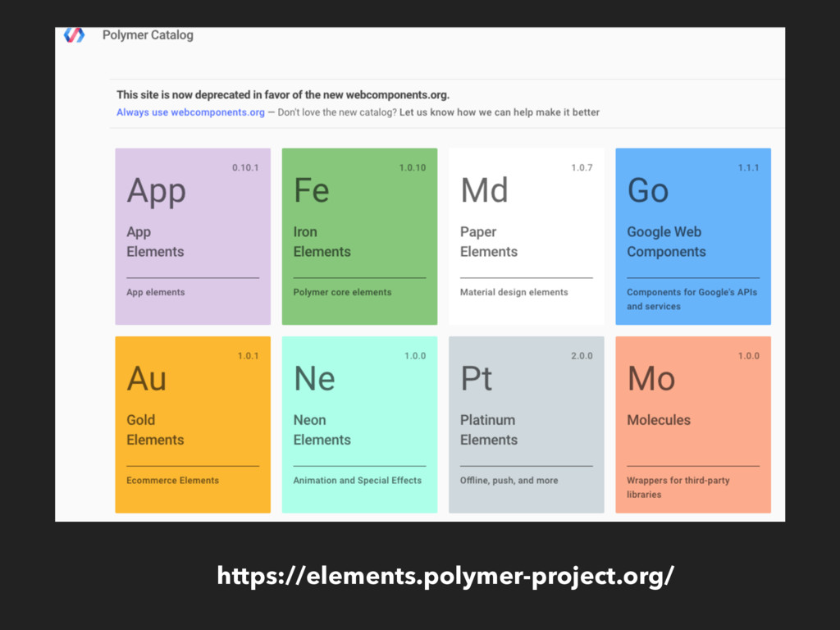Click the 'Material design elements' description
The height and width of the screenshot is (630, 840).
[x=514, y=293]
